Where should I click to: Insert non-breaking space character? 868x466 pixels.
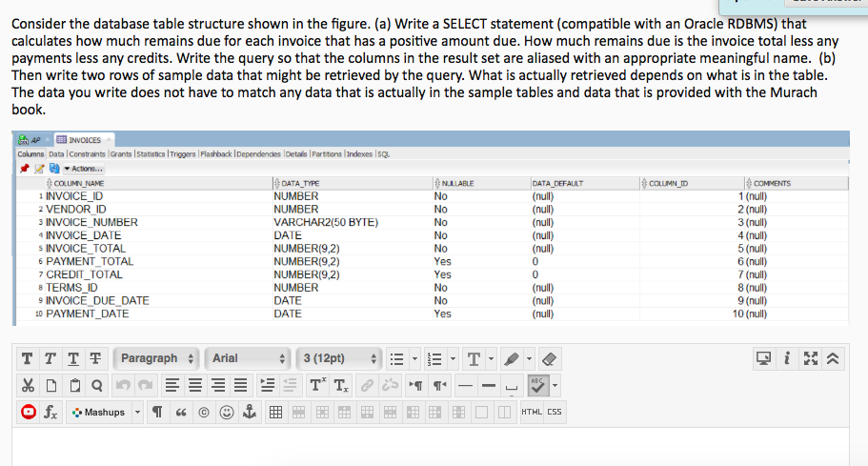pyautogui.click(x=512, y=386)
